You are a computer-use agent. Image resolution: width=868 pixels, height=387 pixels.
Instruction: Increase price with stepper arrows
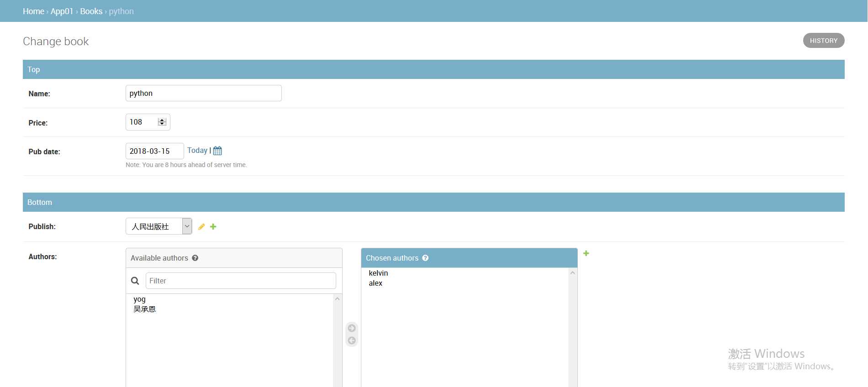coord(162,120)
